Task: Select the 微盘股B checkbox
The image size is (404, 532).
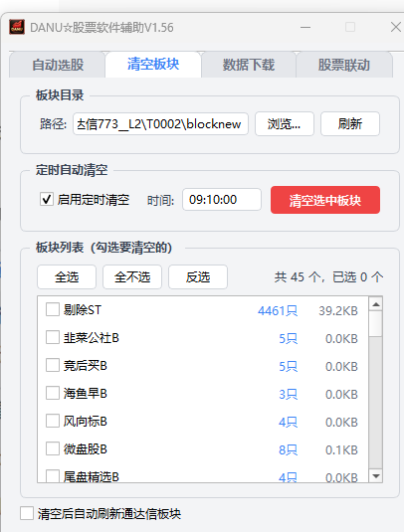Action: click(x=53, y=448)
